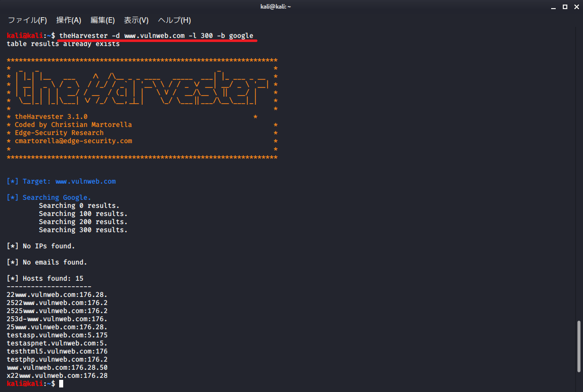Screen dimensions: 583x392
Task: Open the ファイル(F) menu
Action: tap(27, 20)
